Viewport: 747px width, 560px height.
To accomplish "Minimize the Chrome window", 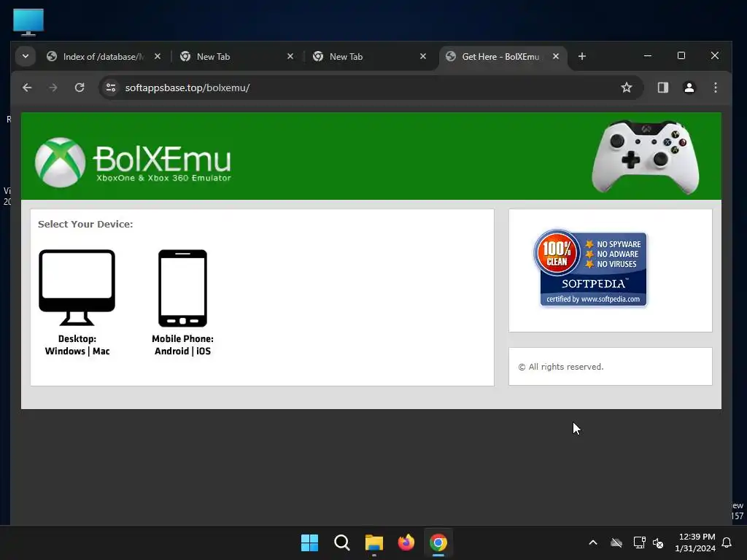I will click(x=648, y=55).
